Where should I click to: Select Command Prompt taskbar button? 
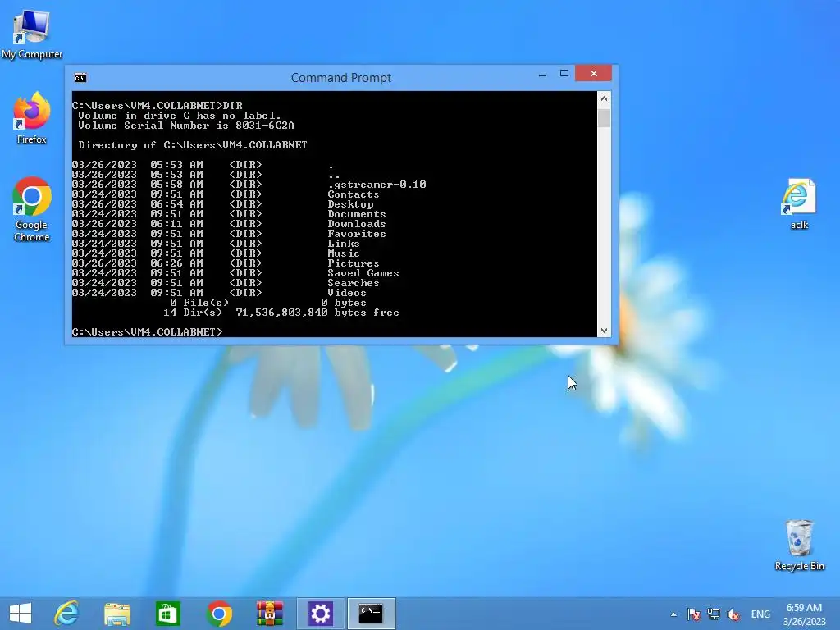click(371, 614)
